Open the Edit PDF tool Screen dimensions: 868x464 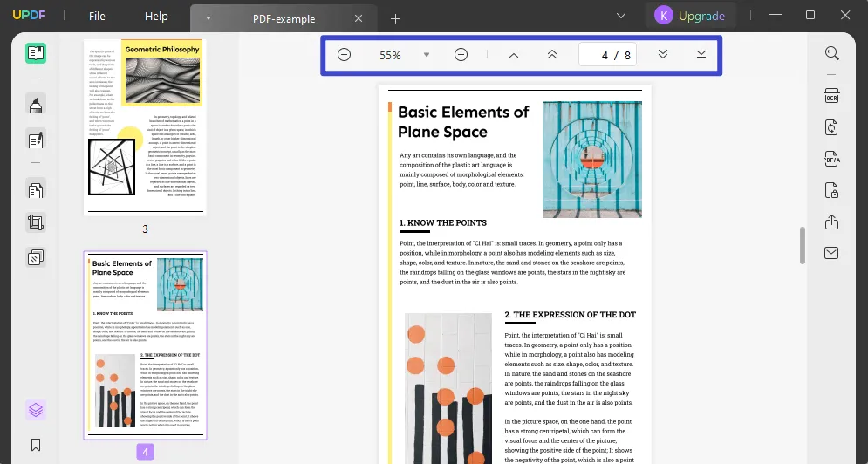pos(36,139)
